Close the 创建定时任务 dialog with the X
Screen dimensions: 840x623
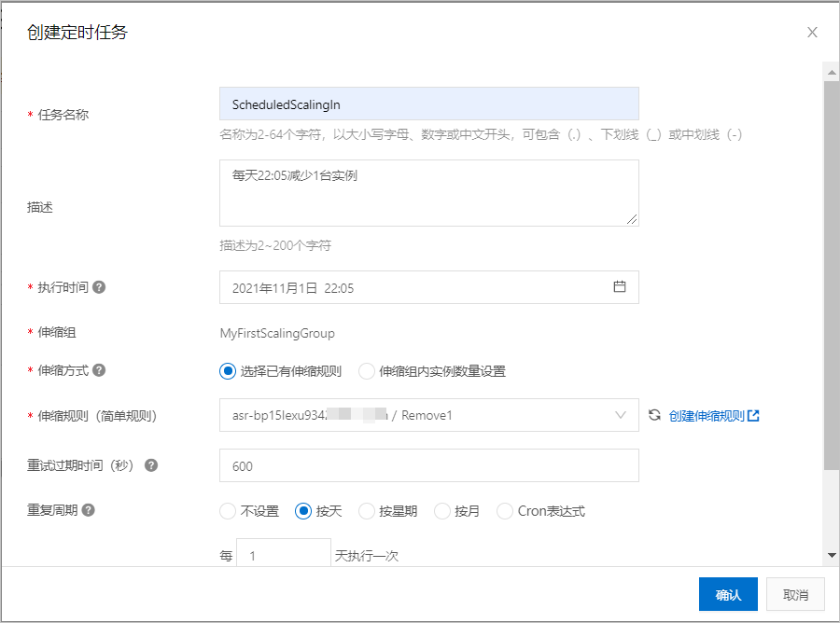pyautogui.click(x=812, y=33)
